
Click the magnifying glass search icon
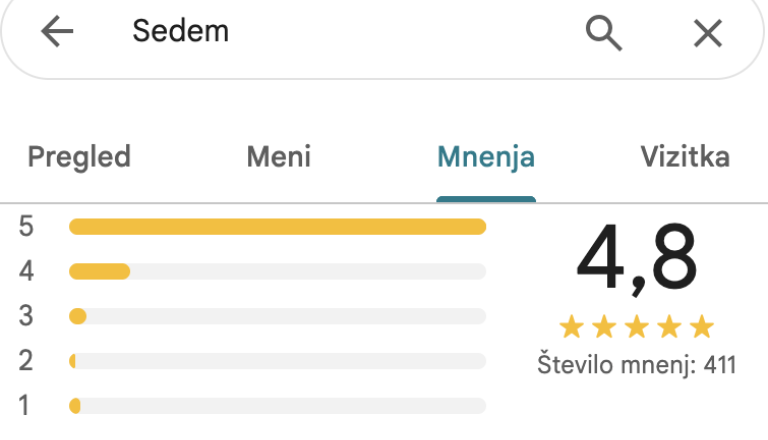604,32
